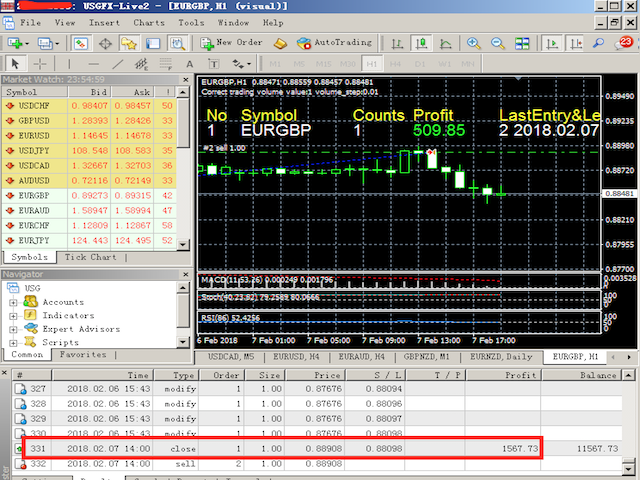Image resolution: width=640 pixels, height=480 pixels.
Task: Toggle Market Watch panel toolbar button
Action: 81,43
